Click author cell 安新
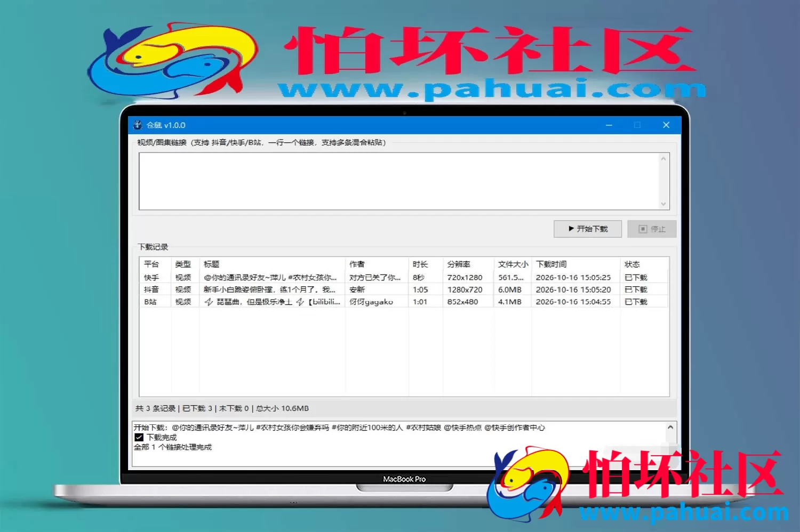The height and width of the screenshot is (532, 800). pyautogui.click(x=357, y=289)
